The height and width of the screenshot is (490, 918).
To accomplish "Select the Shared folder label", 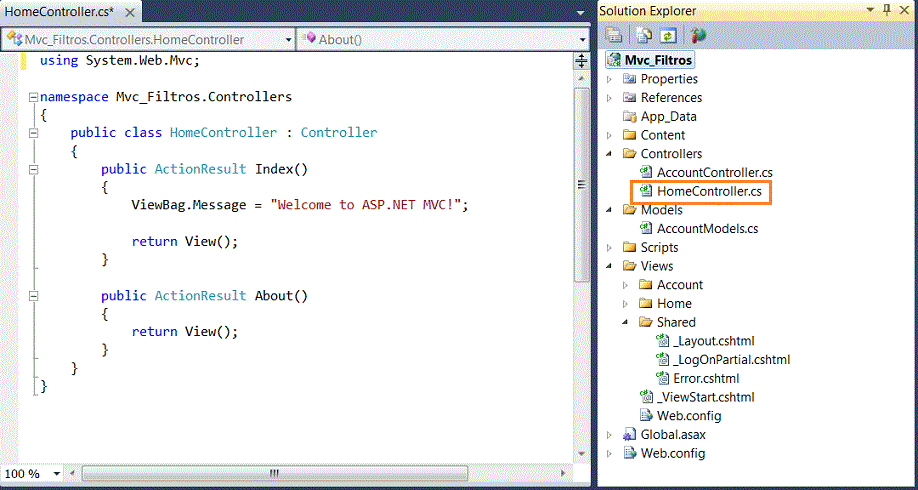I will [x=676, y=322].
